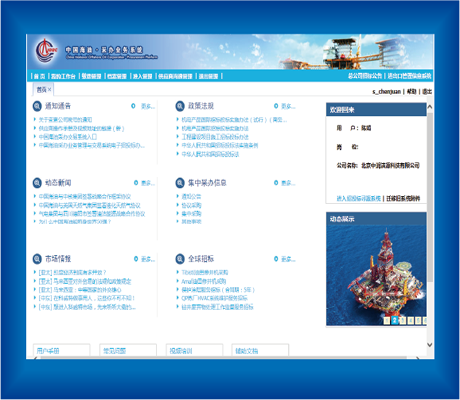460x400 pixels.
Task: Open the 工程建设项目施工招标投标办法 policy link
Action: point(215,137)
